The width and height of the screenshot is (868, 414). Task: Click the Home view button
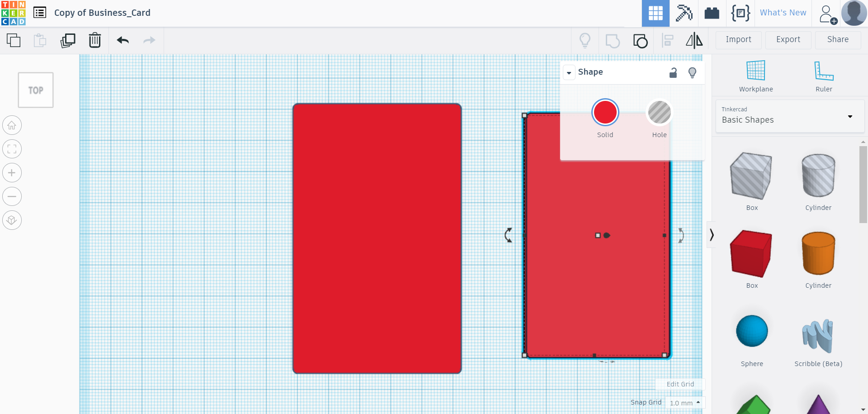(12, 125)
